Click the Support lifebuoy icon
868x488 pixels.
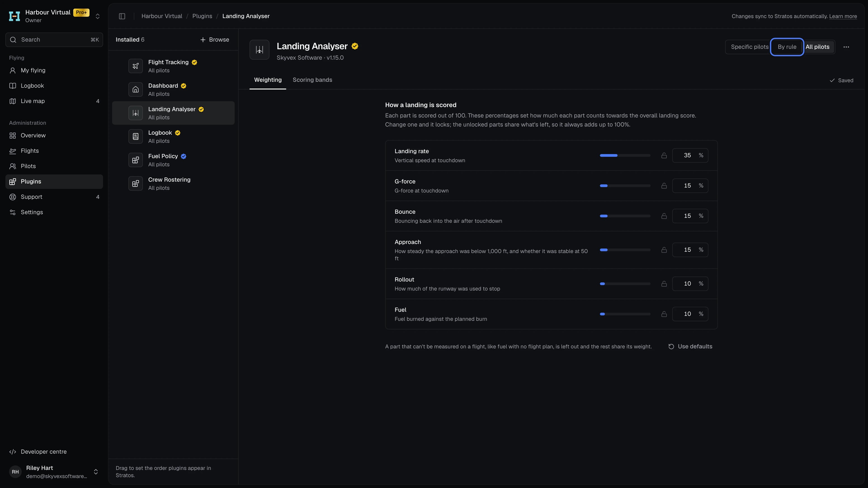coord(13,197)
